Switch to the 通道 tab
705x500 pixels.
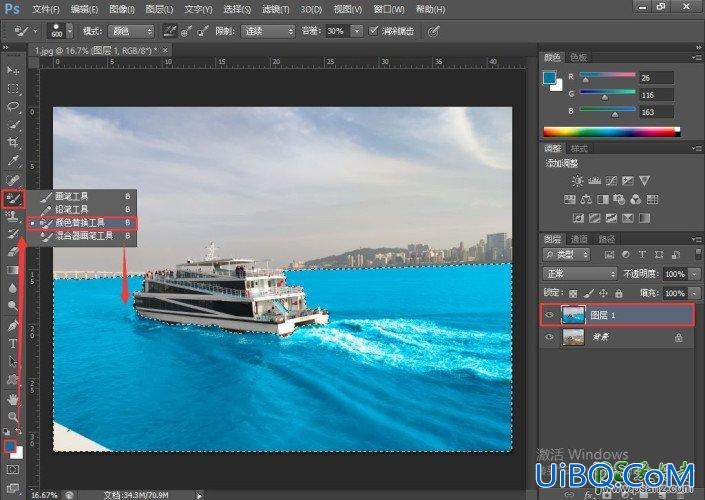[579, 239]
